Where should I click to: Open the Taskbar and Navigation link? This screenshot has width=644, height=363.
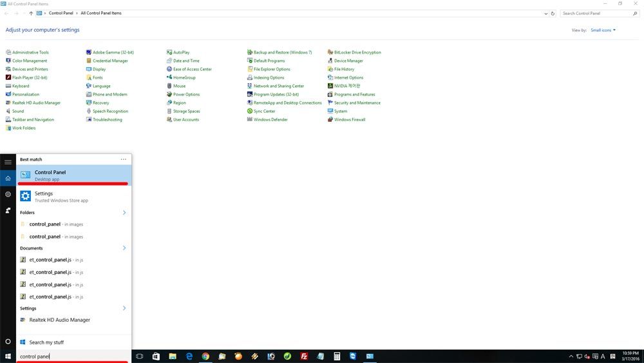coord(33,119)
